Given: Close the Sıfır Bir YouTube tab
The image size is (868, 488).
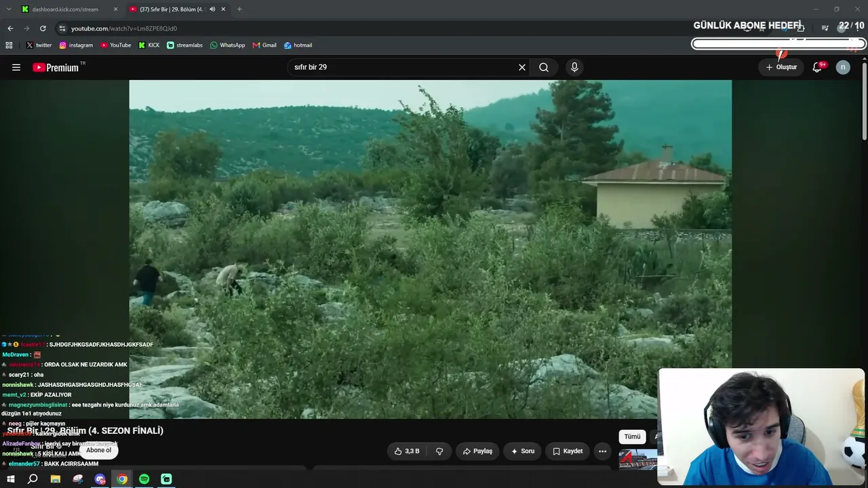Looking at the screenshot, I should tap(223, 9).
